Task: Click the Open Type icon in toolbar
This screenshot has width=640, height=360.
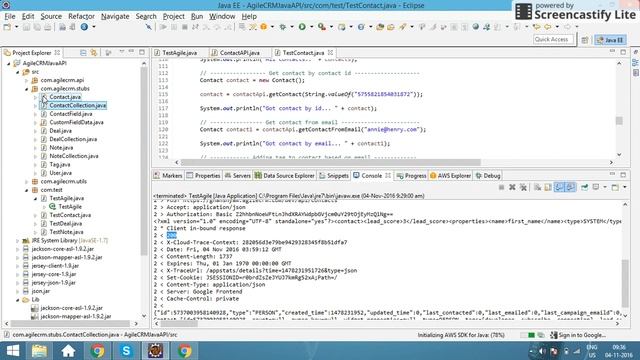Action: pyautogui.click(x=380, y=27)
